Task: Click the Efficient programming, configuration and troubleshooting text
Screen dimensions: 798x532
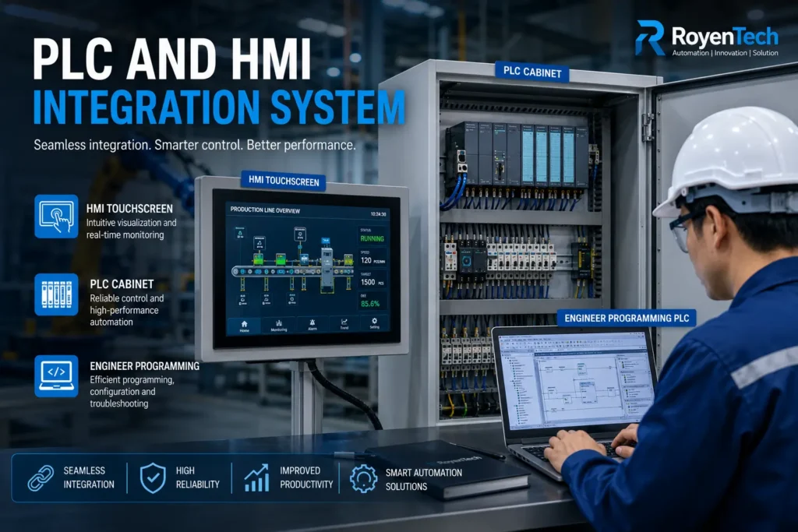Action: [x=132, y=392]
